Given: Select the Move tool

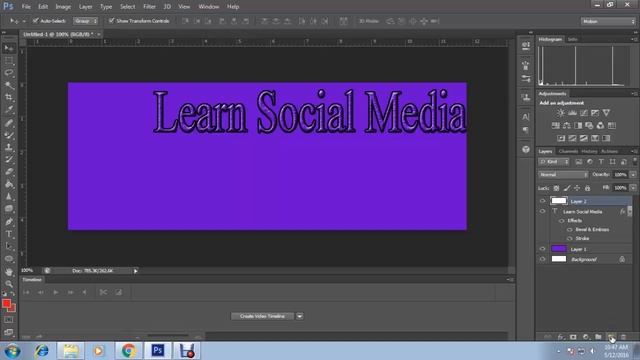Looking at the screenshot, I should click(9, 48).
